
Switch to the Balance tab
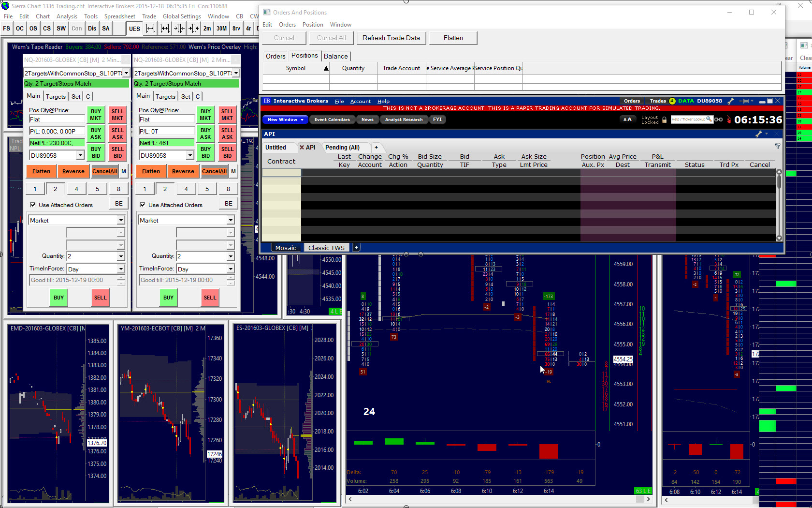coord(335,56)
